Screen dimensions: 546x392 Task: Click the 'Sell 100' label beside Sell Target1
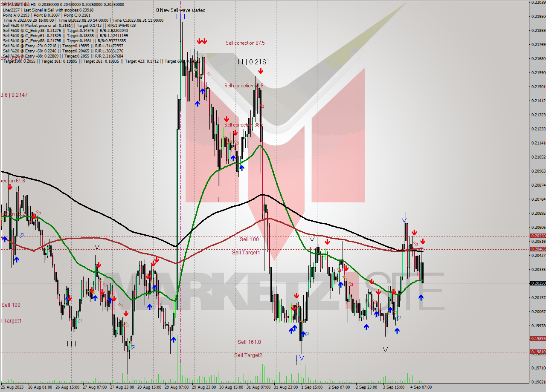(x=249, y=239)
